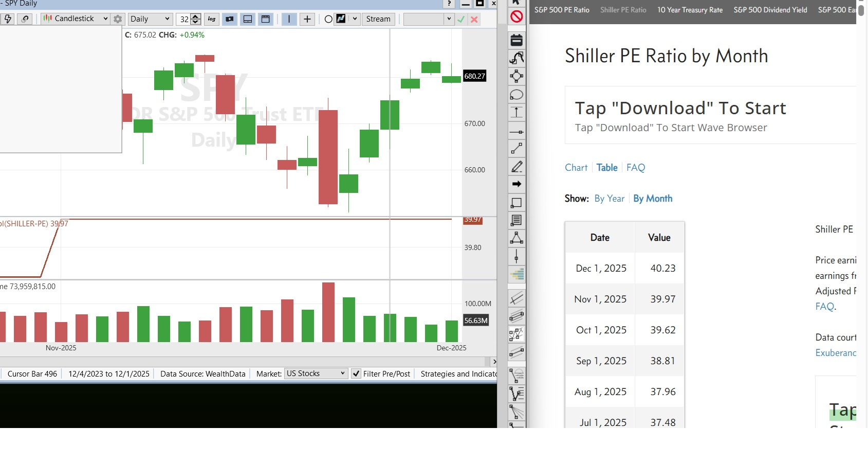The image size is (868, 463).
Task: Select the ellipse drawing tool
Action: click(516, 95)
